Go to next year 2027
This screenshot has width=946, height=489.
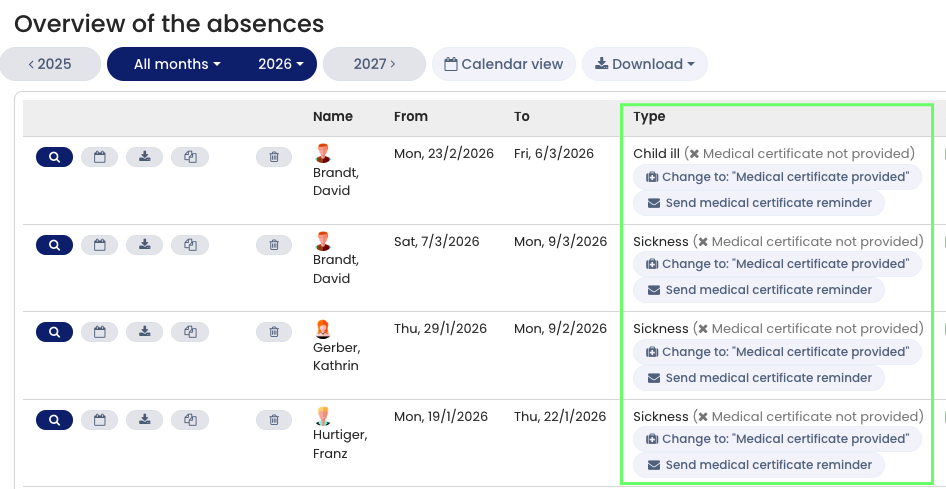click(374, 64)
